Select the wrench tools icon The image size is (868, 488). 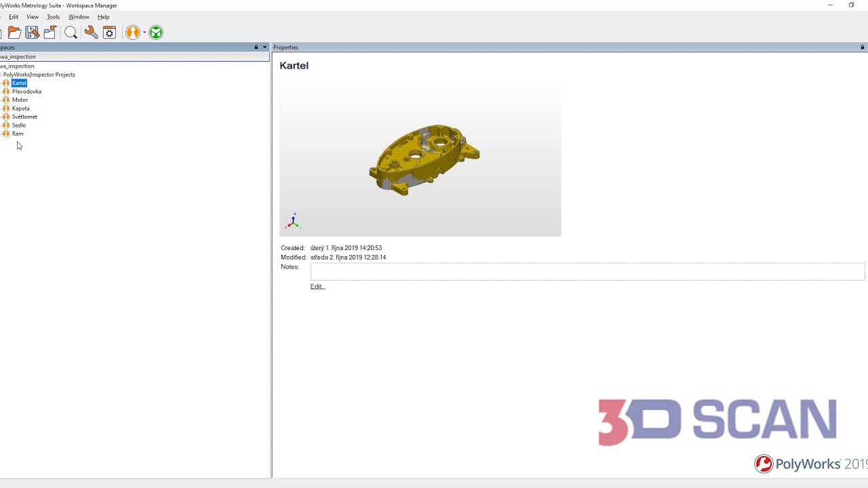(x=91, y=32)
